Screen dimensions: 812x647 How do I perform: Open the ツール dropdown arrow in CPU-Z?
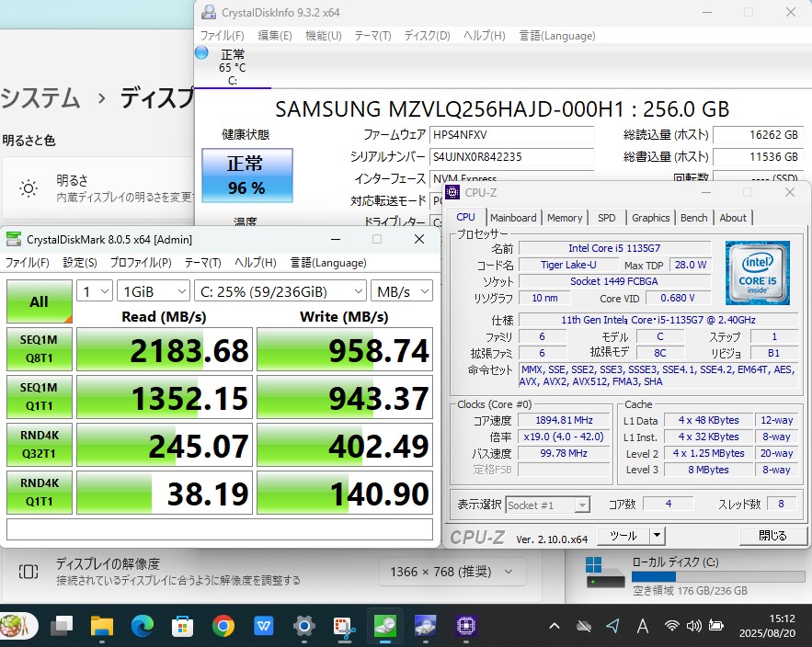click(x=658, y=535)
